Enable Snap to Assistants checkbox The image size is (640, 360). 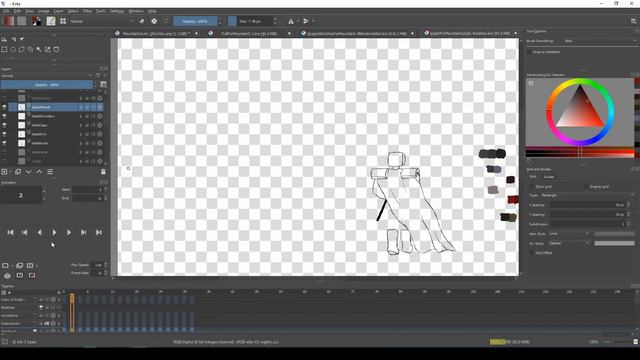tap(529, 52)
